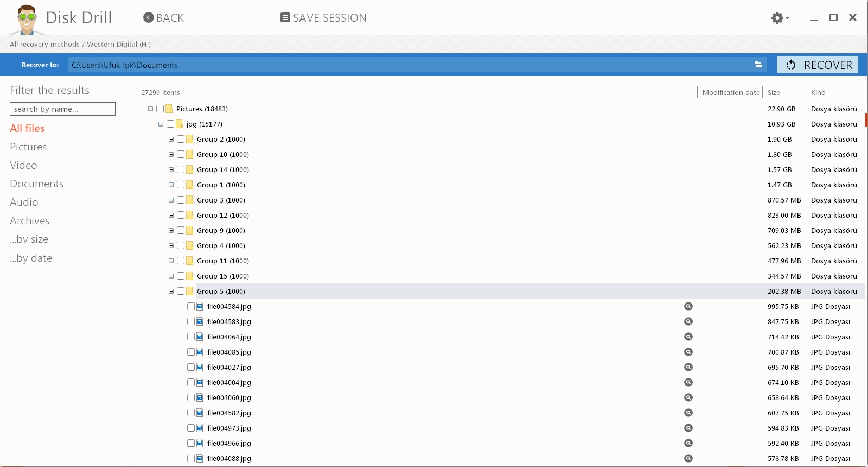
Task: Expand the Group 10 folder node
Action: click(x=171, y=154)
